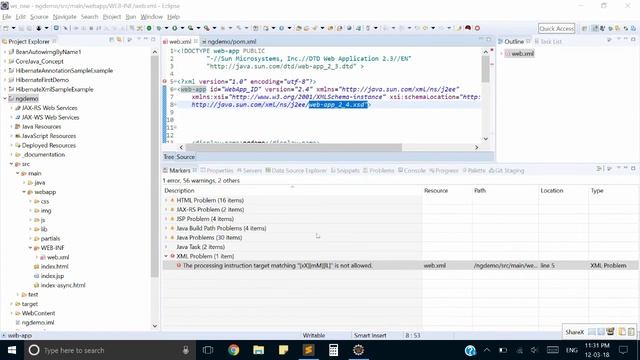Open the Help menu

tap(173, 17)
